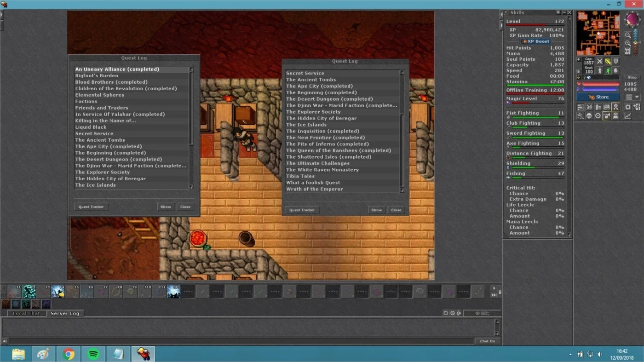Click the E button left of Soul
Image resolution: width=644 pixels, height=362 pixels.
click(579, 71)
